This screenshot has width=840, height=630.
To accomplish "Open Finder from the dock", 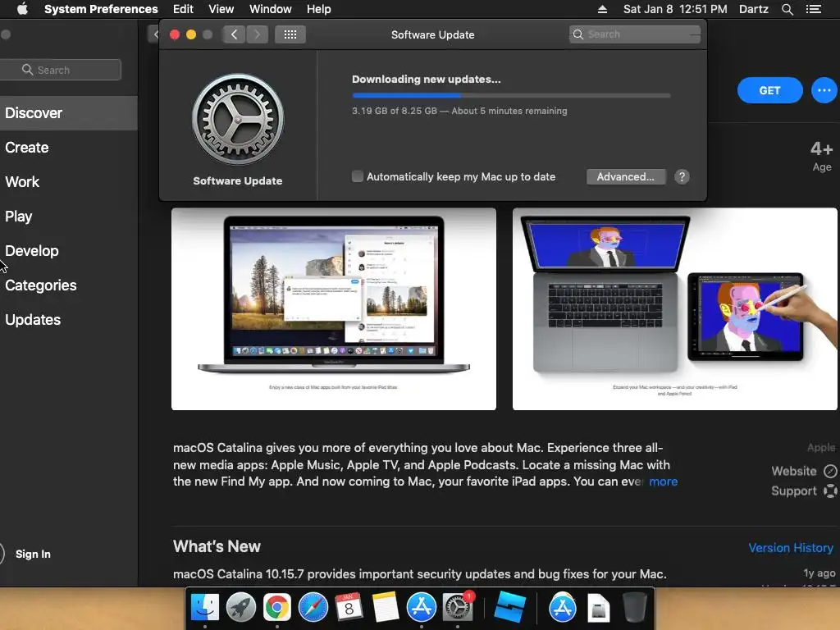I will [x=204, y=607].
